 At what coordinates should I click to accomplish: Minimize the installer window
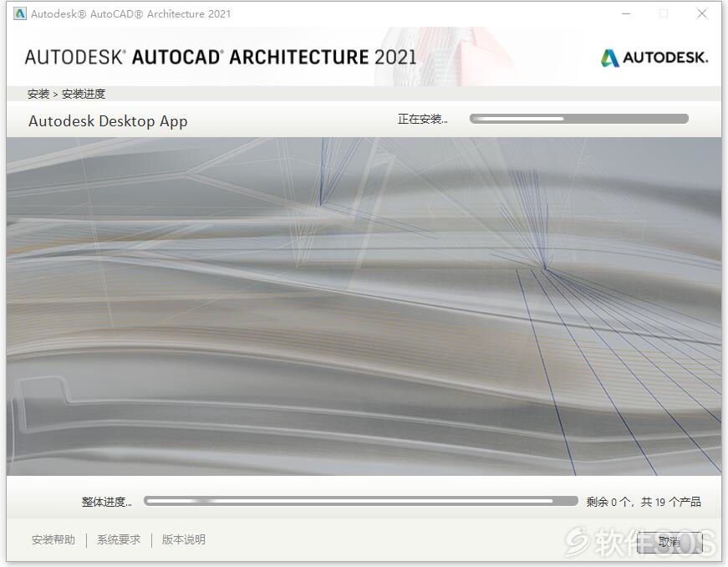626,14
